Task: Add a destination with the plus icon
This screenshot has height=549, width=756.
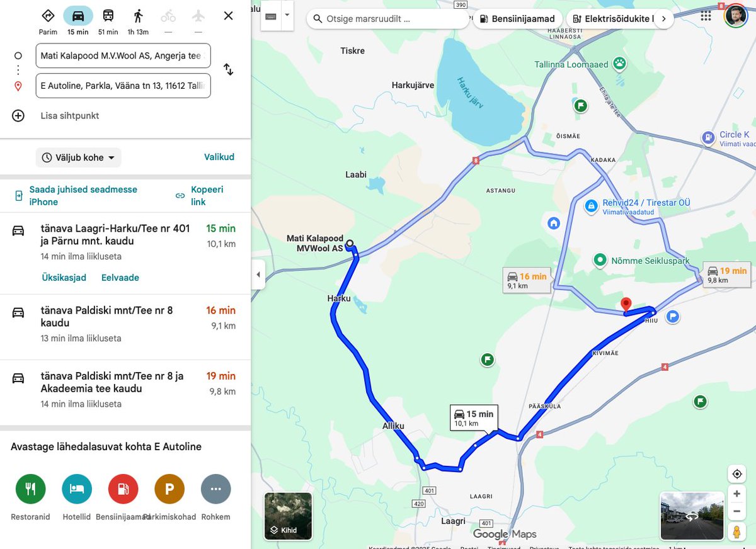Action: tap(18, 116)
